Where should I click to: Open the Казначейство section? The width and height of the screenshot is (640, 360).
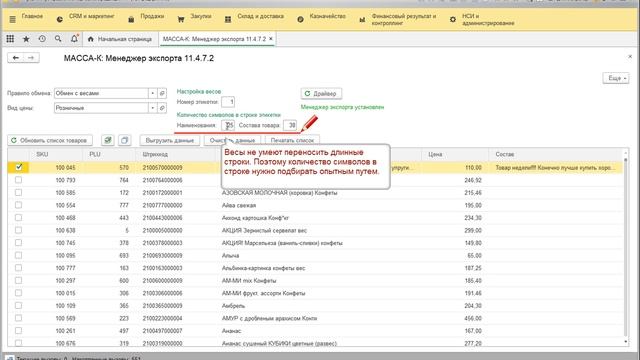coord(327,16)
